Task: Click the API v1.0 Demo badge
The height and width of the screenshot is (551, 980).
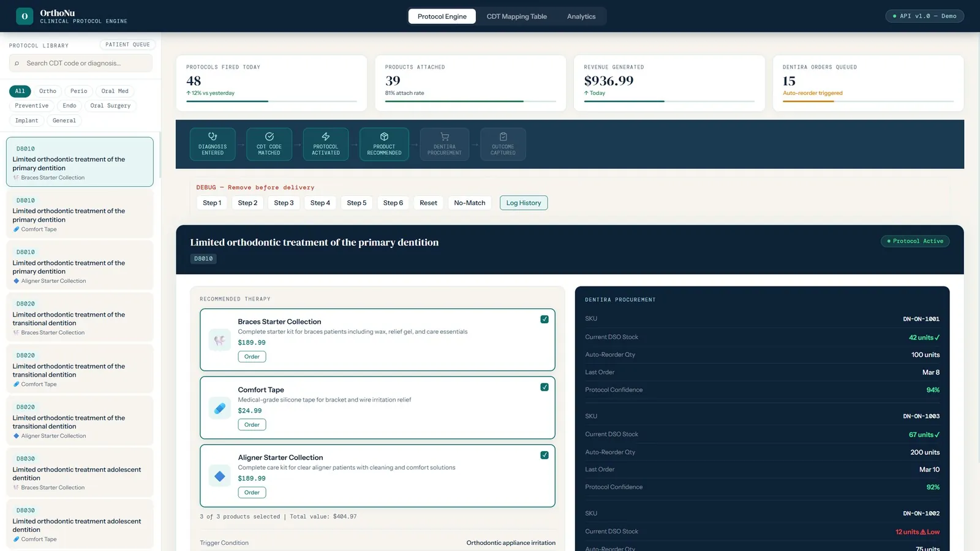Action: [x=924, y=16]
